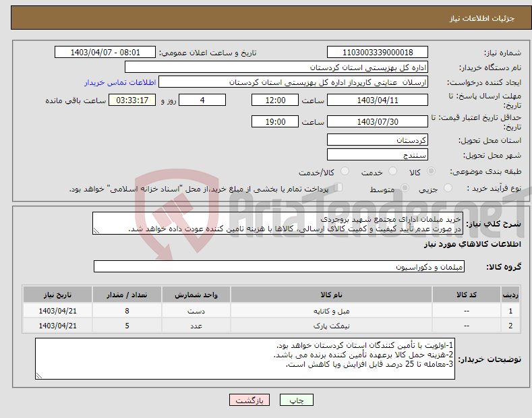Click the request creator field ارسلان عنایتی
The height and width of the screenshot is (418, 532).
293,82
